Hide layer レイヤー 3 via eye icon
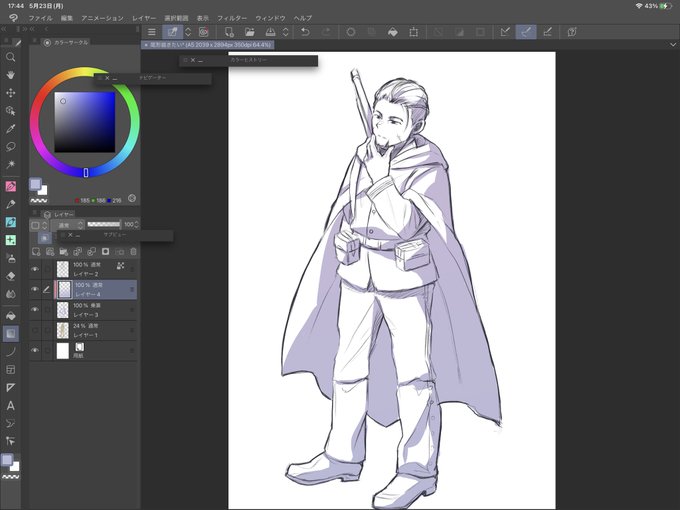This screenshot has height=510, width=680. pos(35,310)
